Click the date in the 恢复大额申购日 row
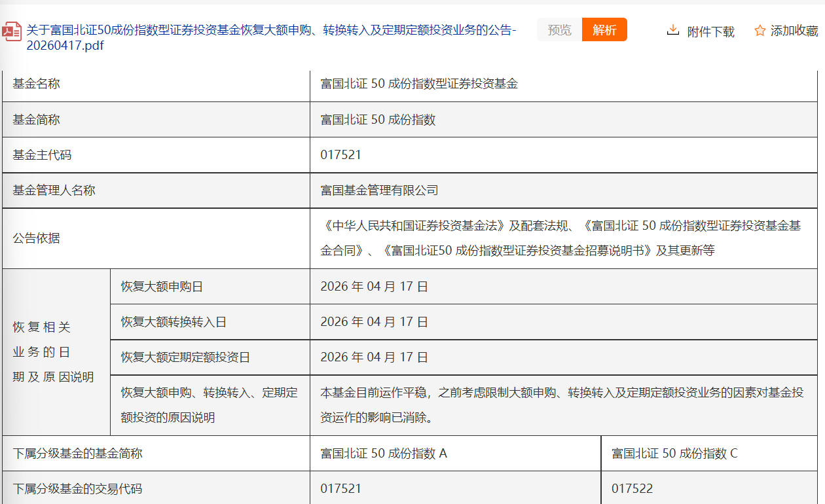The height and width of the screenshot is (504, 825). click(374, 287)
